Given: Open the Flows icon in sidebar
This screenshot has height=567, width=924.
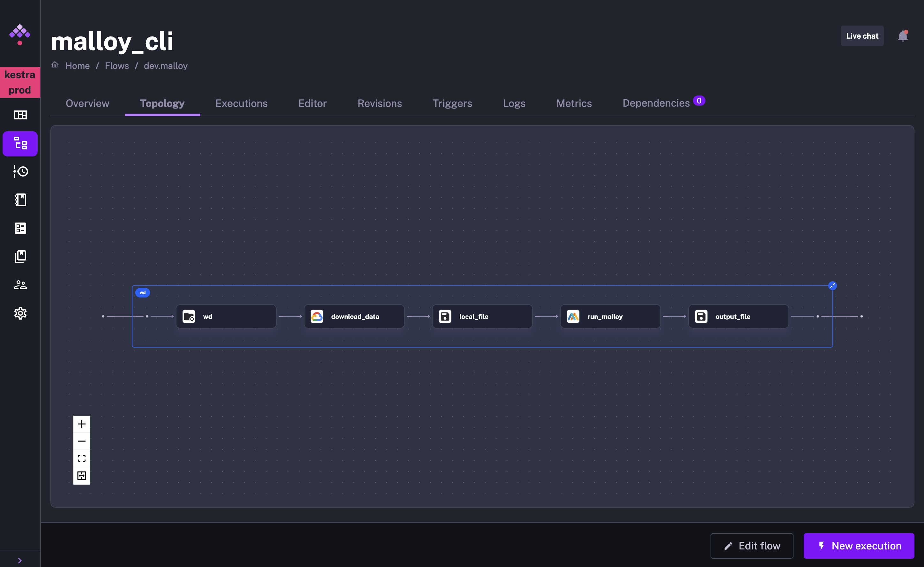Looking at the screenshot, I should (x=20, y=144).
